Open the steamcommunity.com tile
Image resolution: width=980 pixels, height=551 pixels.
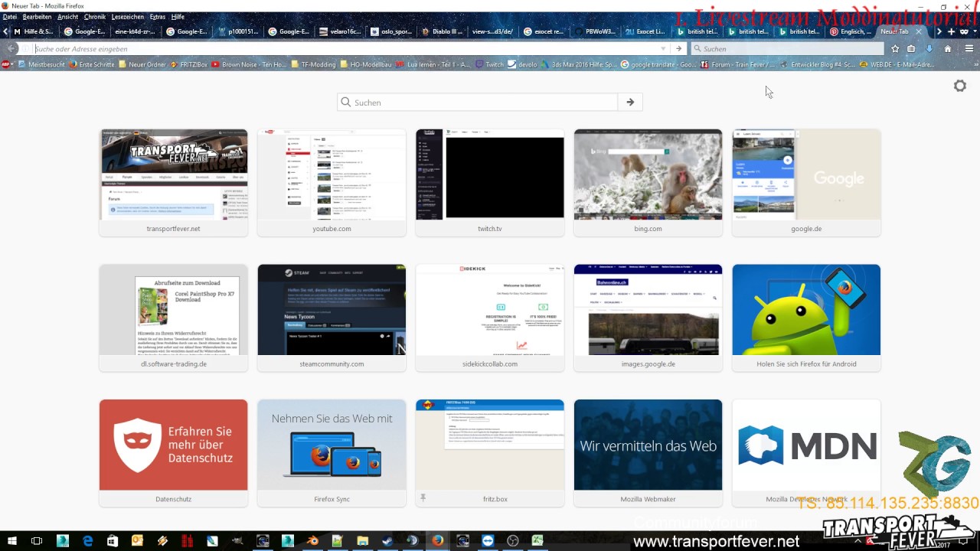pyautogui.click(x=332, y=318)
